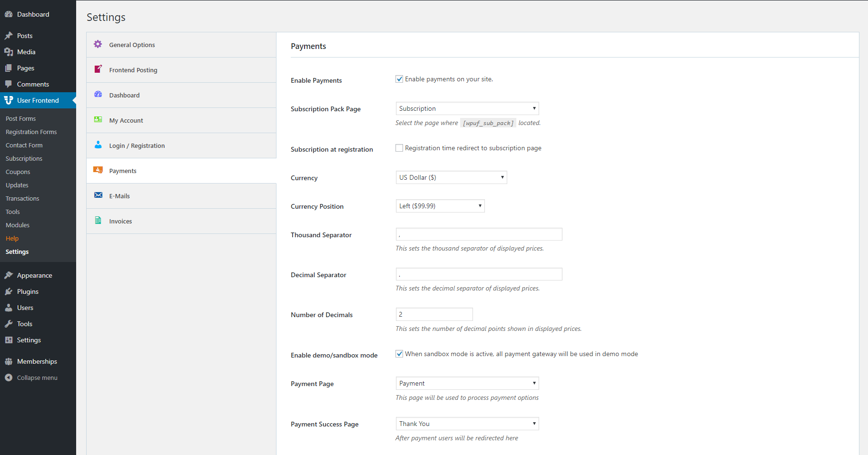
Task: Go to Registration Forms
Action: 31,132
